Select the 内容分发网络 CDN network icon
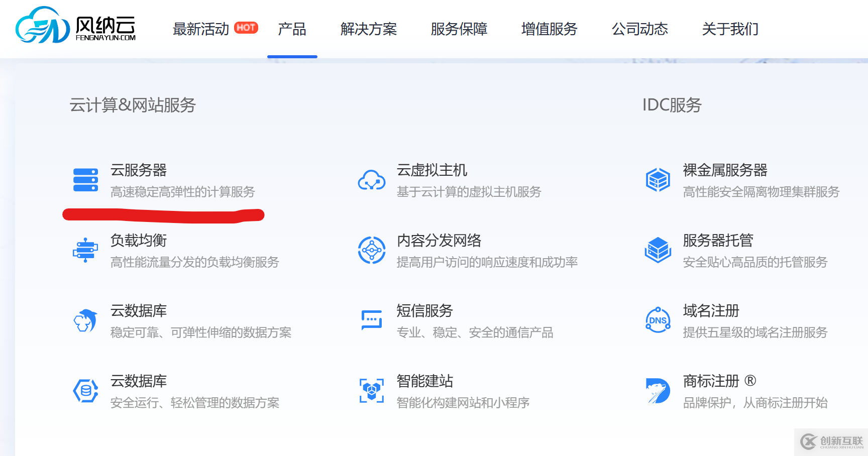The height and width of the screenshot is (456, 868). tap(372, 250)
